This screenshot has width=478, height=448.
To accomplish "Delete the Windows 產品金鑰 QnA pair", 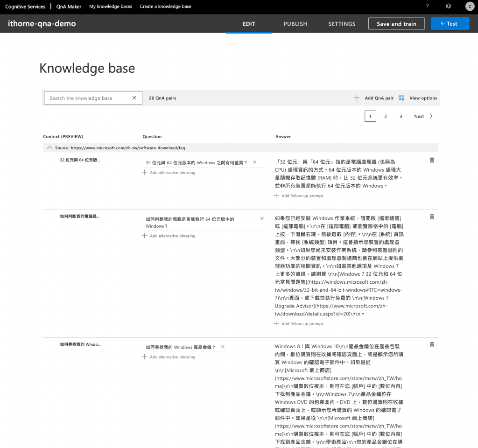I will [x=432, y=344].
